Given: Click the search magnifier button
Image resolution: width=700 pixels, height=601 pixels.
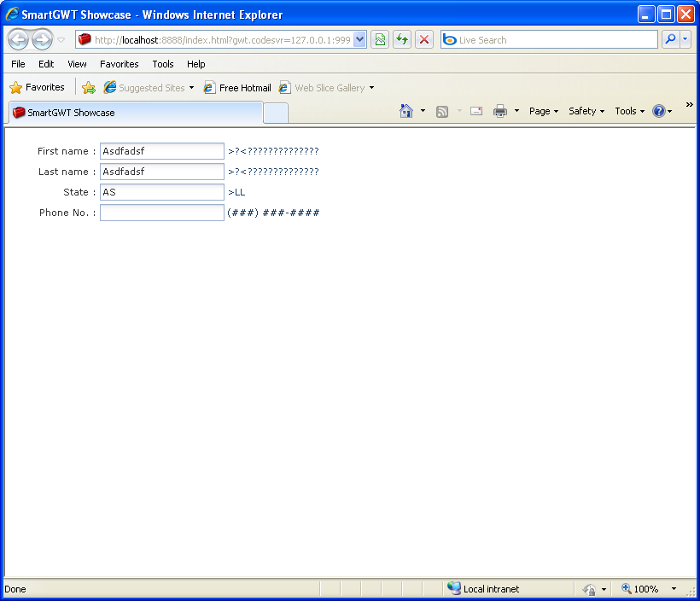Looking at the screenshot, I should click(x=670, y=40).
